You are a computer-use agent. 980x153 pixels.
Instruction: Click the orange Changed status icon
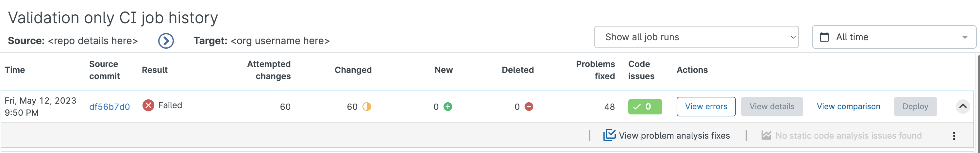pyautogui.click(x=366, y=107)
